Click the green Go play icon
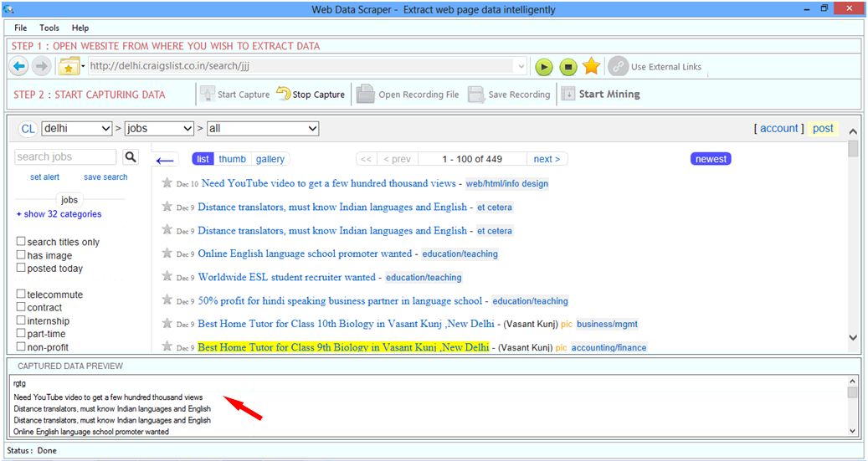The image size is (868, 461). pyautogui.click(x=544, y=67)
